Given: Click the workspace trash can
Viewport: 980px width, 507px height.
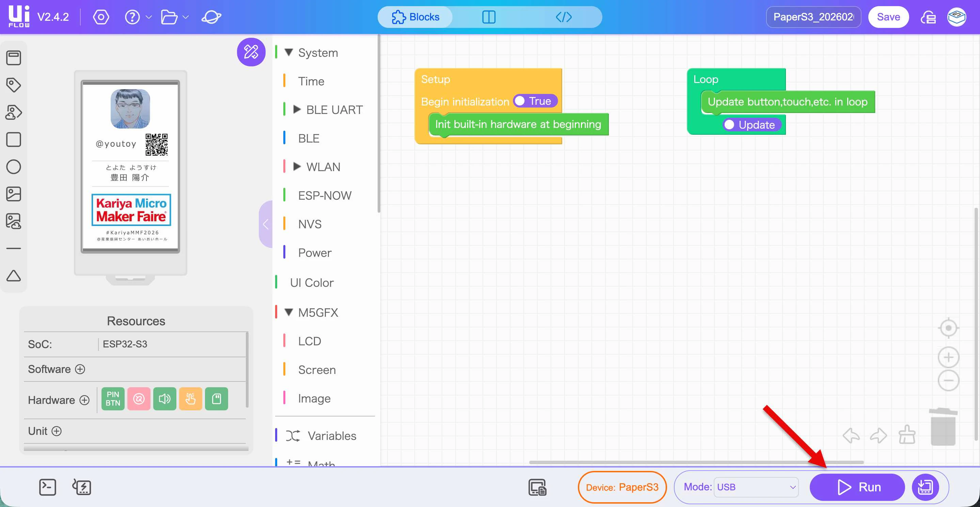Looking at the screenshot, I should click(x=943, y=426).
